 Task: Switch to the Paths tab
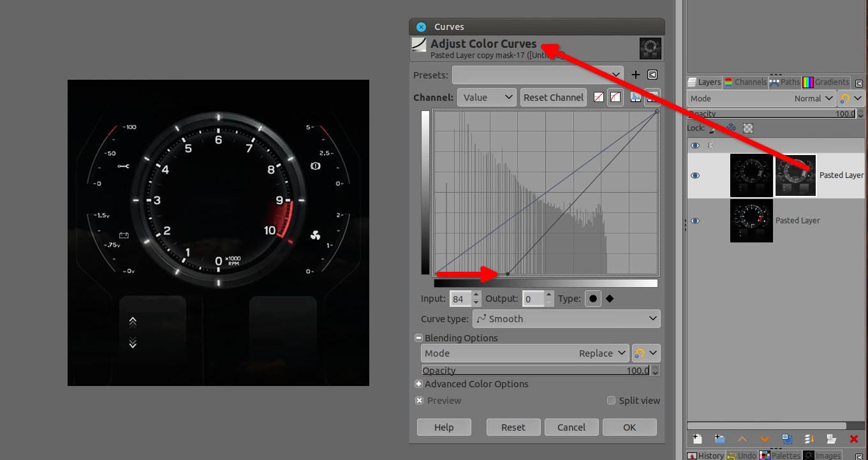click(784, 82)
